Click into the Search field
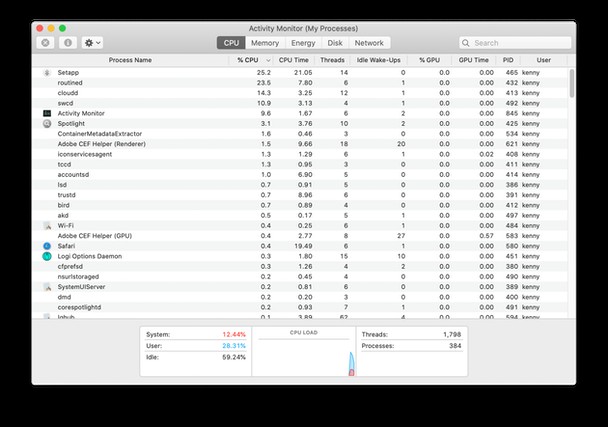Viewport: 608px width, 427px height. point(515,43)
